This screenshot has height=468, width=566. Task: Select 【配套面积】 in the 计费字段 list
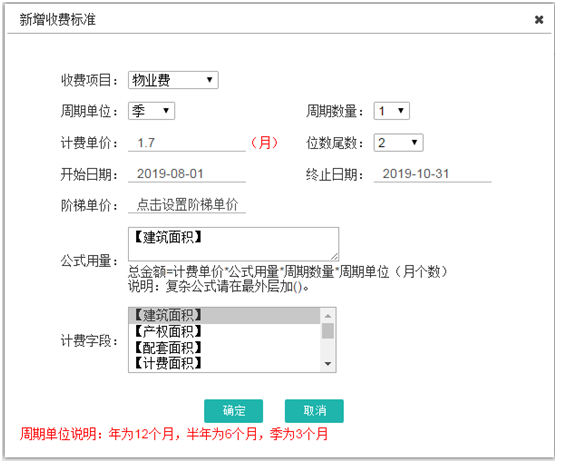coord(225,347)
